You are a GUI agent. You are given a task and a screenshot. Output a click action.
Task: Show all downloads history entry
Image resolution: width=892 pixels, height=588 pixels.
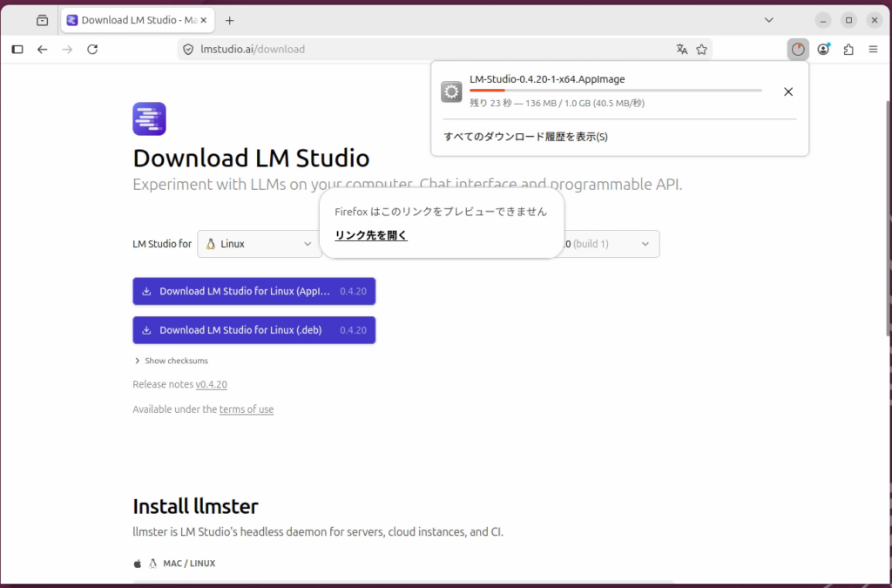[525, 137]
